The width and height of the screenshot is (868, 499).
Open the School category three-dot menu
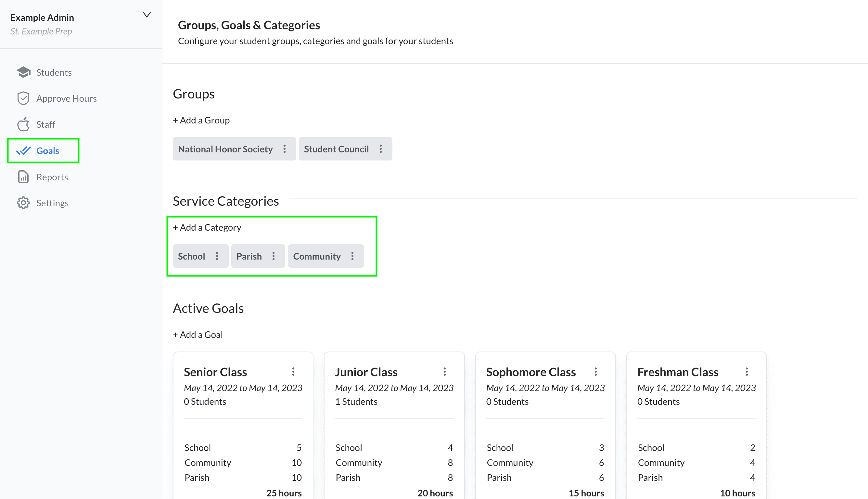[217, 256]
